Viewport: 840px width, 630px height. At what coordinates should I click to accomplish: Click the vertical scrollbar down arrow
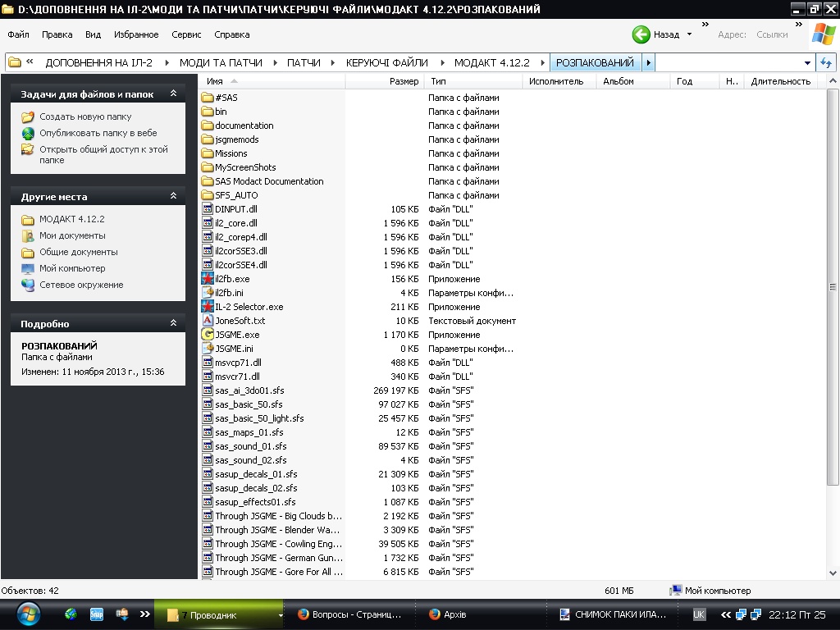coord(833,573)
